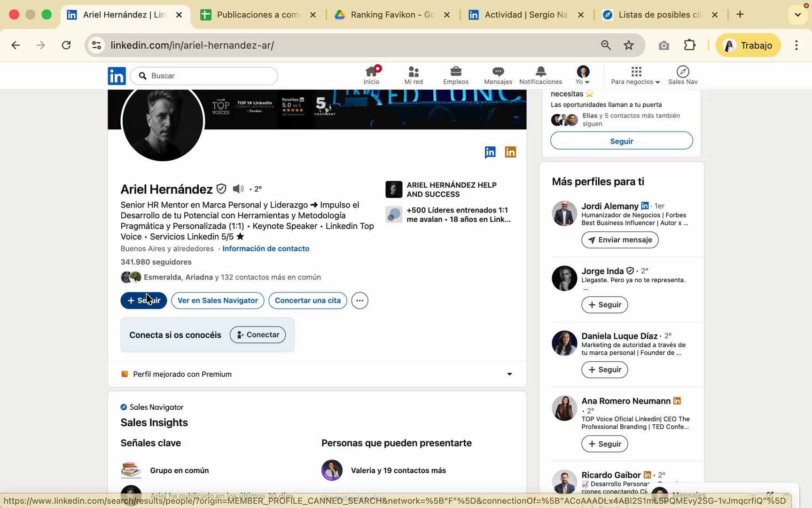812x508 pixels.
Task: Switch to Publicaciones a comentar tab
Action: coord(258,15)
